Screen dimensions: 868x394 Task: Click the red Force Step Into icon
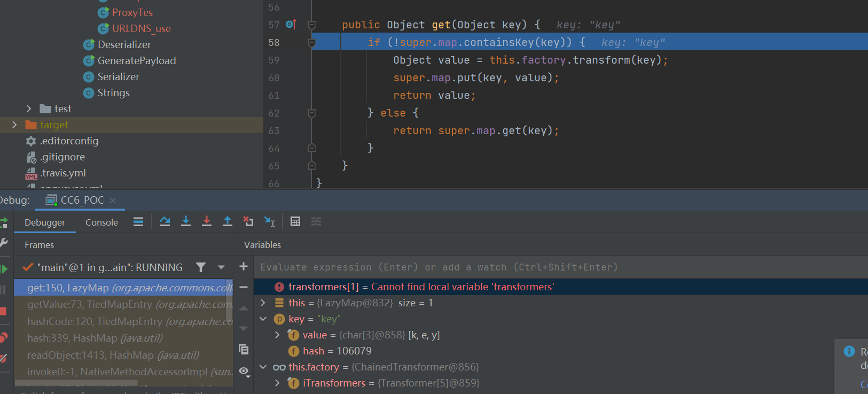coord(207,221)
